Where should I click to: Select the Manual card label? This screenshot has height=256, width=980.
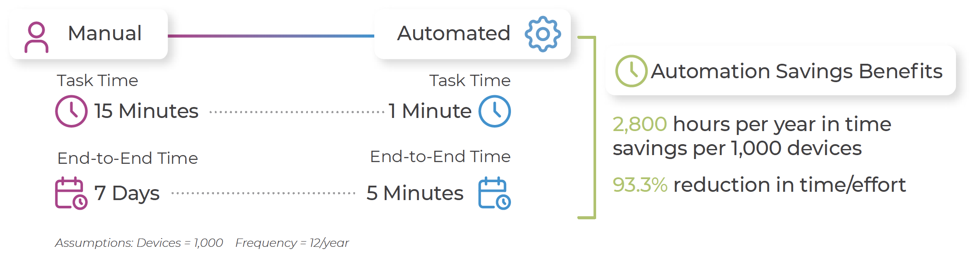pos(105,33)
